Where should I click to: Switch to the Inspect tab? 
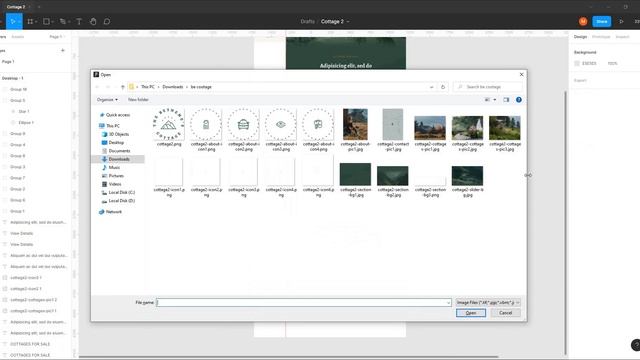[622, 37]
